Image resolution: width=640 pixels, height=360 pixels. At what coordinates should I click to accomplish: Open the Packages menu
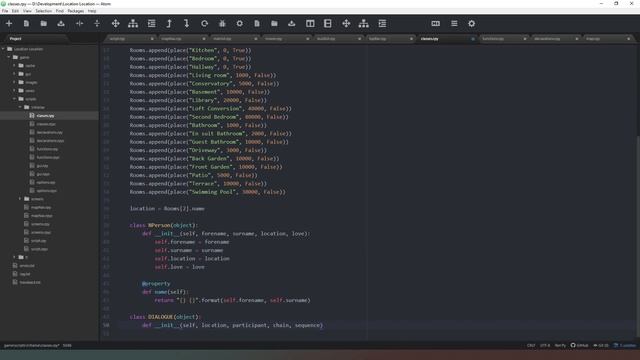coord(76,11)
